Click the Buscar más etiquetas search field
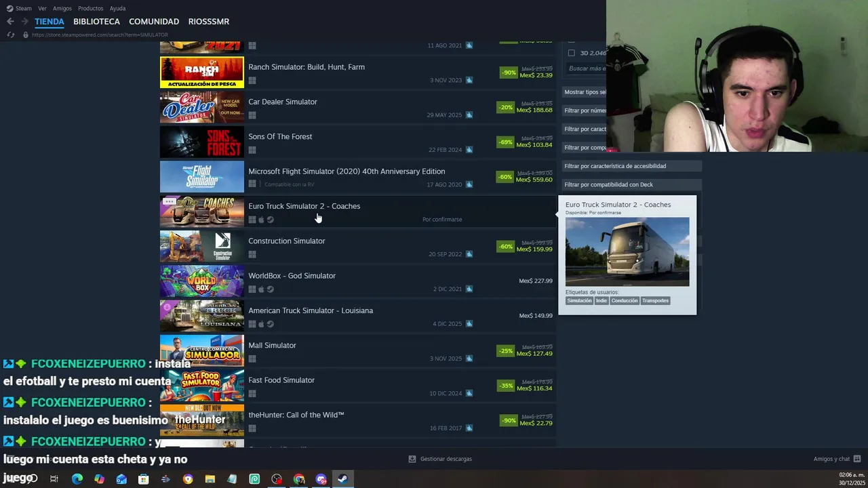 pos(587,68)
